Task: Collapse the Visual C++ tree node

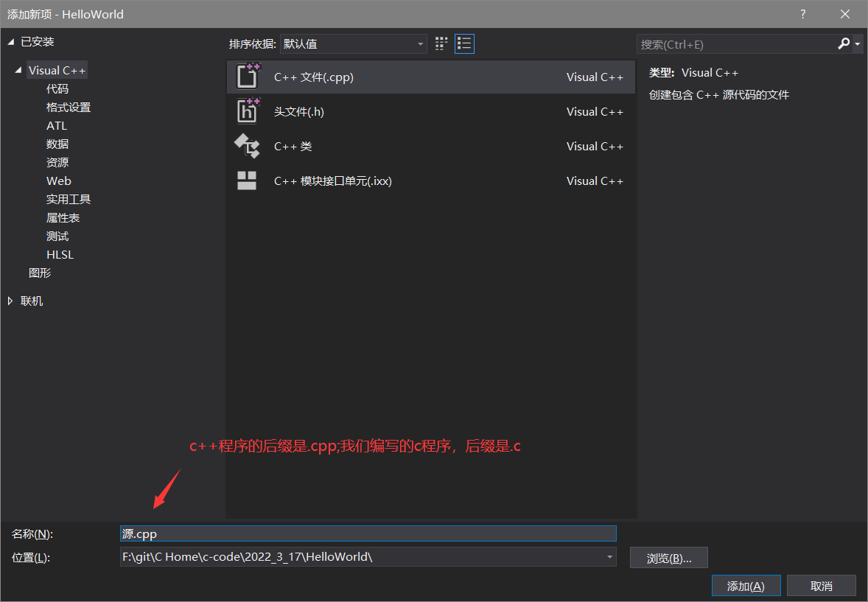Action: click(x=18, y=70)
